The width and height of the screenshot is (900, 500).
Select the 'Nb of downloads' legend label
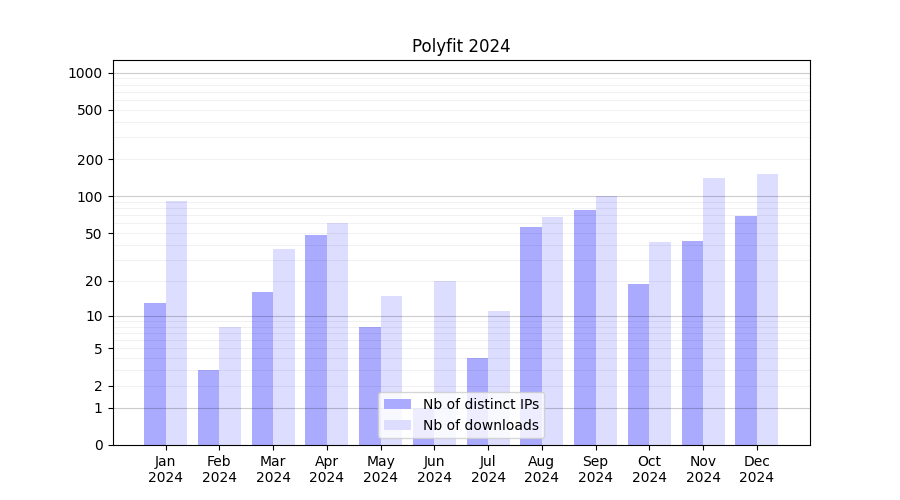click(480, 425)
